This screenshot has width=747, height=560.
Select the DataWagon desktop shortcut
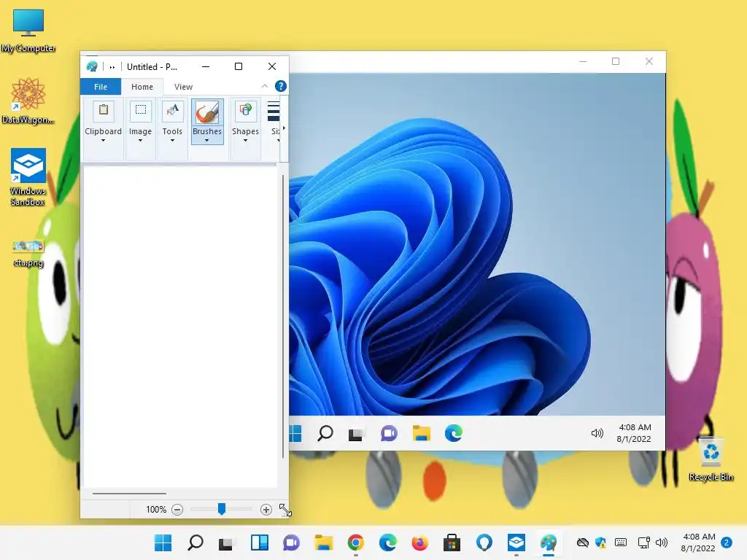28,101
